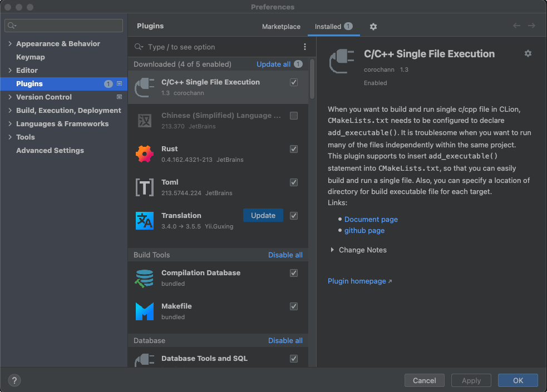Select the Makefile plugin icon
The width and height of the screenshot is (547, 392).
145,311
